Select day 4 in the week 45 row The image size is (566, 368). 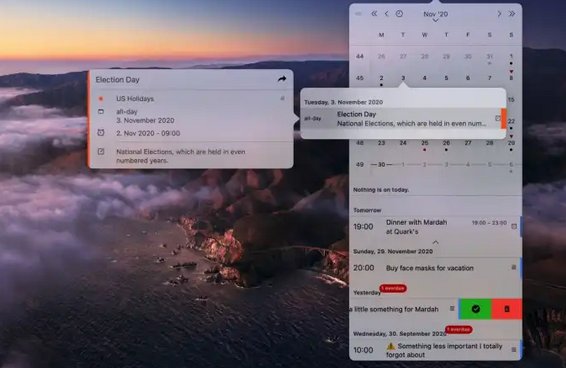424,78
